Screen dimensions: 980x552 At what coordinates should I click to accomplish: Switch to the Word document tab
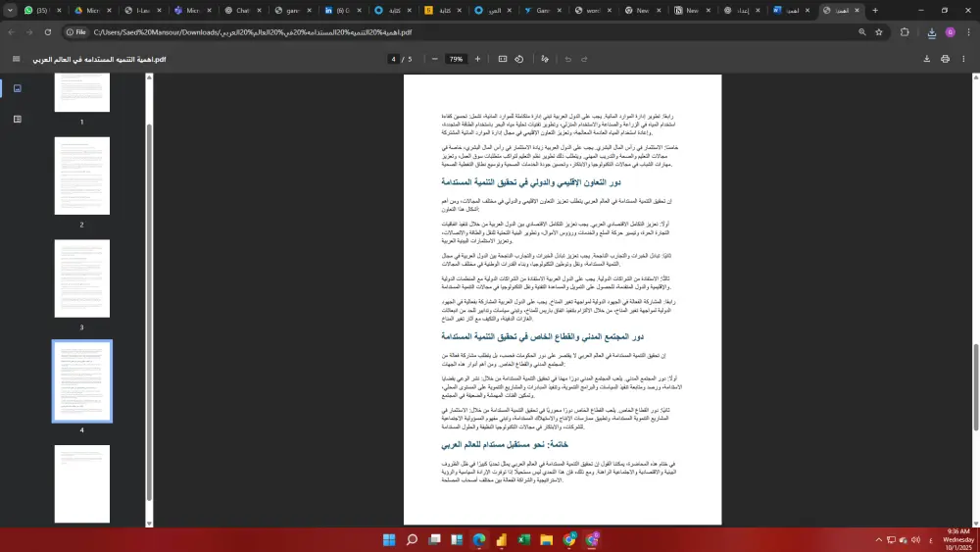(x=791, y=10)
